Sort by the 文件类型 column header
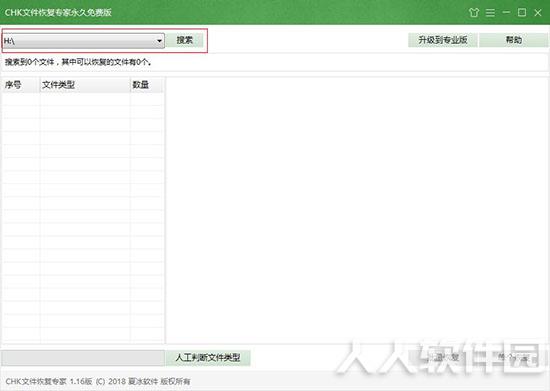 [x=85, y=85]
